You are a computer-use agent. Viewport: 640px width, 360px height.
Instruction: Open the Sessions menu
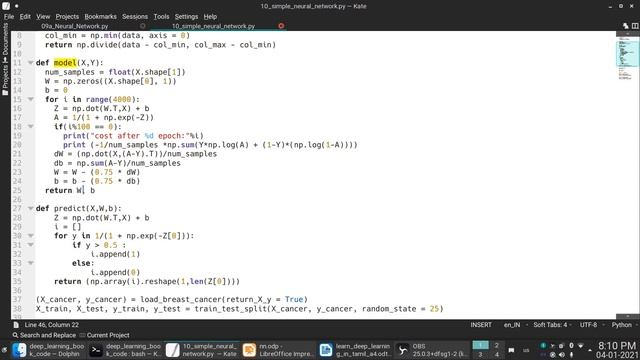[x=135, y=17]
